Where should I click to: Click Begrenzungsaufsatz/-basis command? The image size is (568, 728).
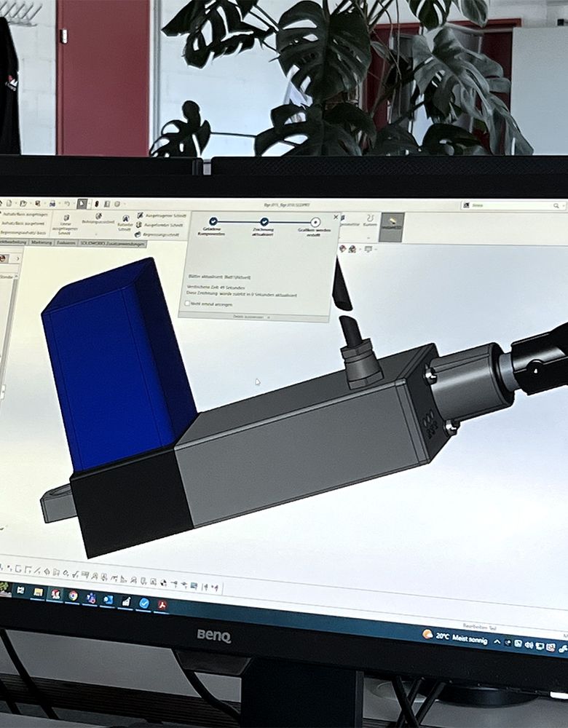[x=24, y=233]
